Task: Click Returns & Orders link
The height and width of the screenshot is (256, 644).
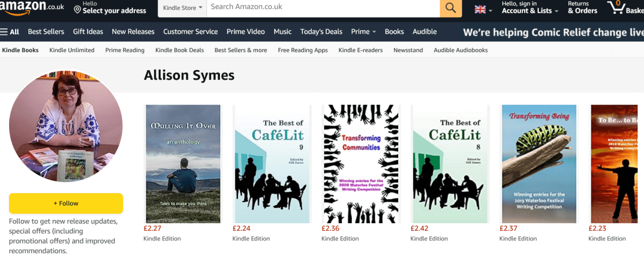Action: coord(582,8)
